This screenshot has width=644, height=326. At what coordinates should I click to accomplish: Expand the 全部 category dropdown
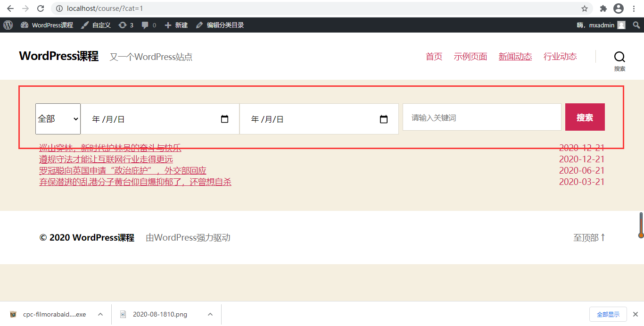58,119
